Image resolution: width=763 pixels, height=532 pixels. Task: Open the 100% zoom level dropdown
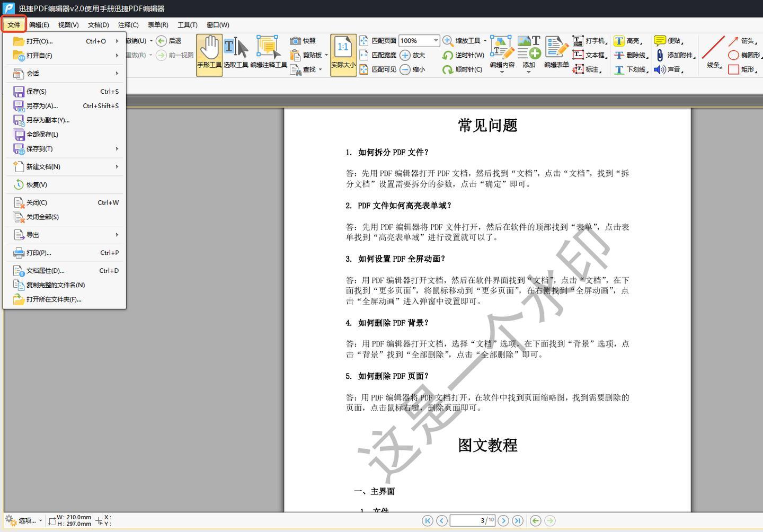(x=436, y=41)
